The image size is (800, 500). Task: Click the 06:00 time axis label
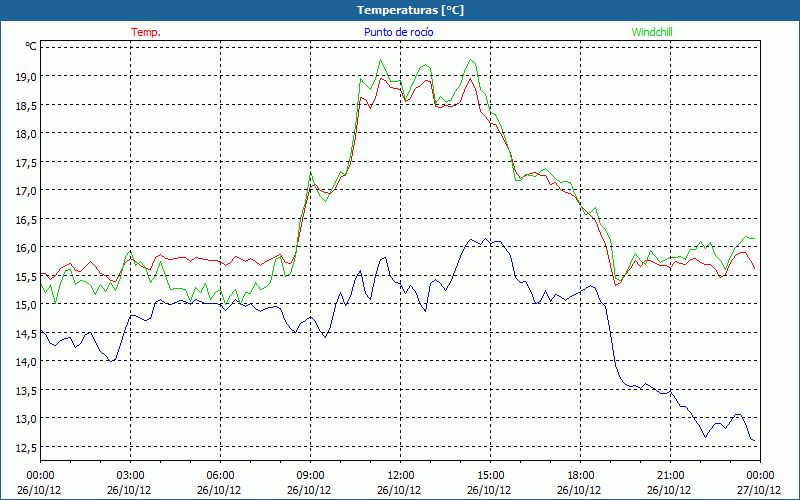tap(220, 476)
